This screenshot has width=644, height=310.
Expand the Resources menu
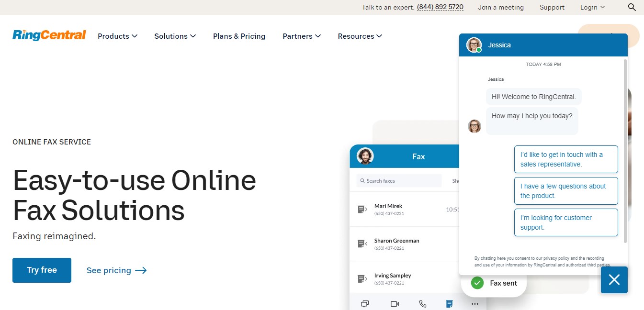tap(360, 36)
